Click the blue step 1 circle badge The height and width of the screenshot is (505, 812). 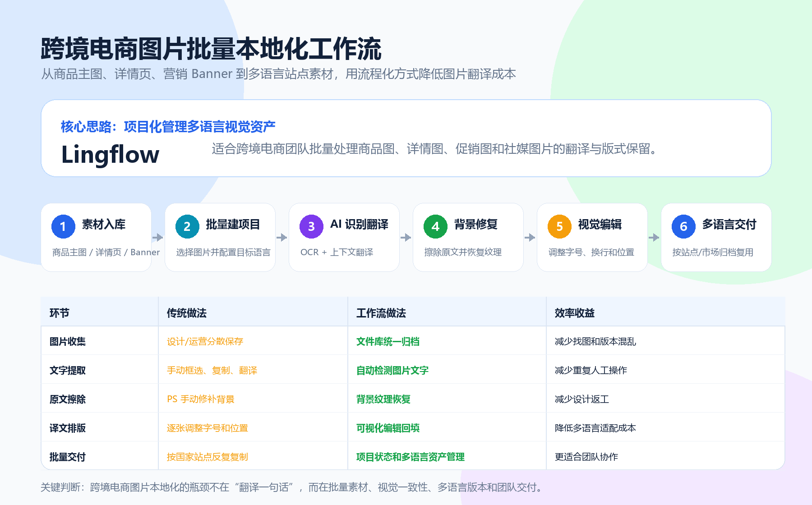pyautogui.click(x=63, y=226)
